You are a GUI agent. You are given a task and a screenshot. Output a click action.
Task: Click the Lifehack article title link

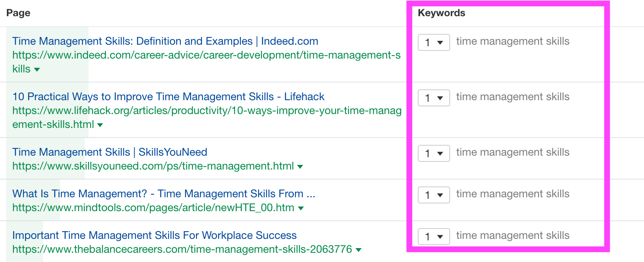(x=168, y=97)
